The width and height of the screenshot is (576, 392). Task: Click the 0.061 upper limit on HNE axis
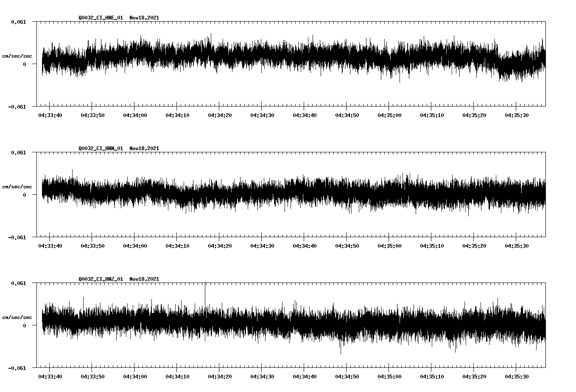coord(18,22)
